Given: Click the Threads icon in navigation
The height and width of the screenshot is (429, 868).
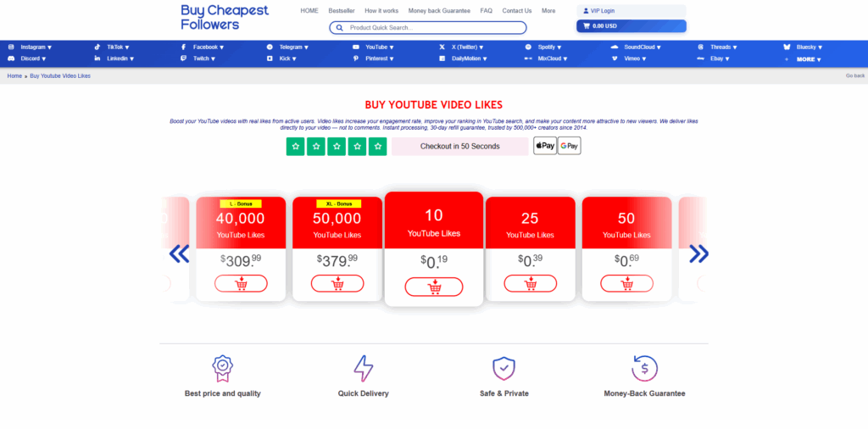Looking at the screenshot, I should (701, 47).
